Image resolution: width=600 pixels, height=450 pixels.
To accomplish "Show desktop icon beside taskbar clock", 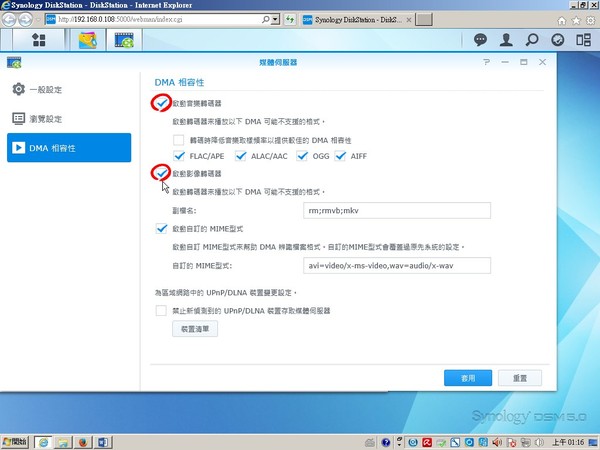I will click(593, 443).
